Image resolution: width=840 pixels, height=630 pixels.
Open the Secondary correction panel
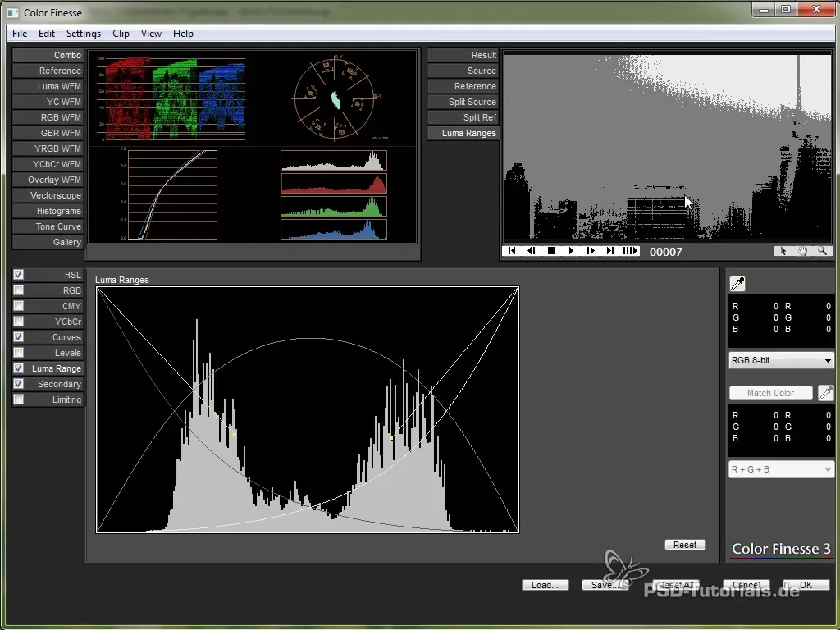click(x=55, y=384)
